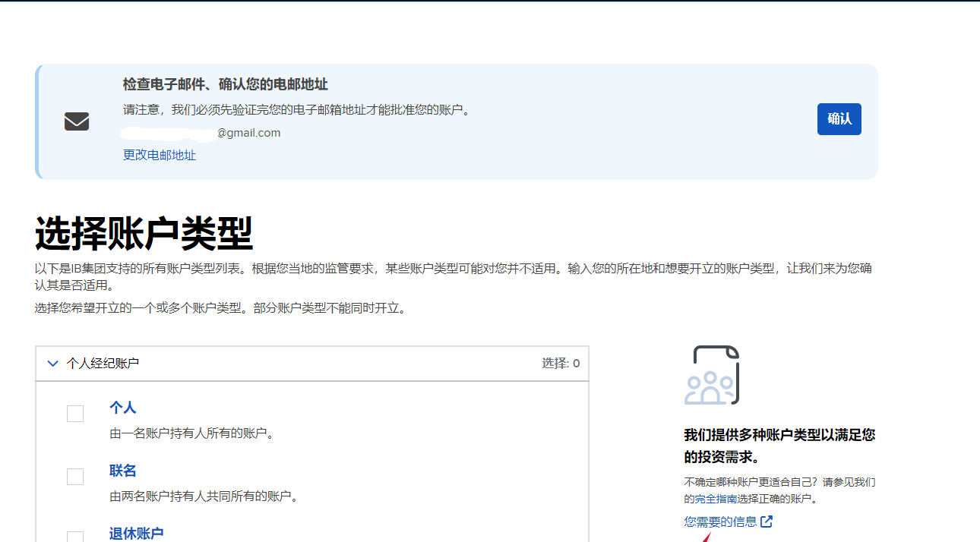The width and height of the screenshot is (980, 542).
Task: Collapse 个人经纪账户 section using the chevron
Action: pyautogui.click(x=52, y=364)
